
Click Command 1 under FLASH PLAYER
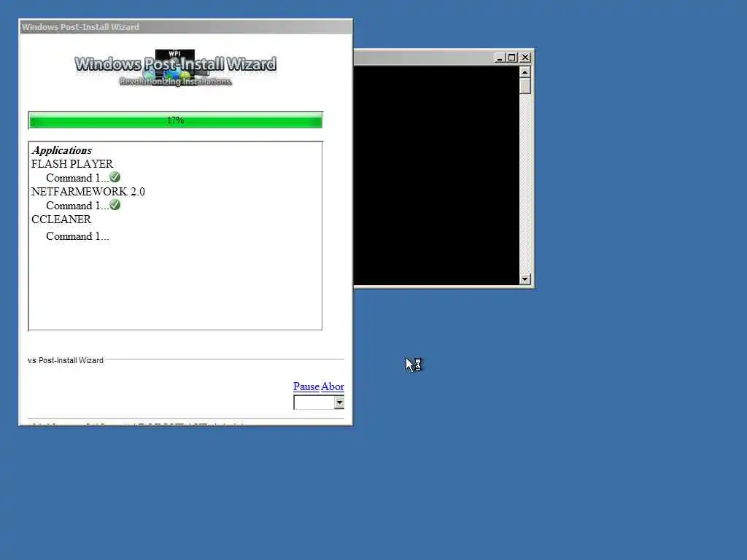coord(77,178)
